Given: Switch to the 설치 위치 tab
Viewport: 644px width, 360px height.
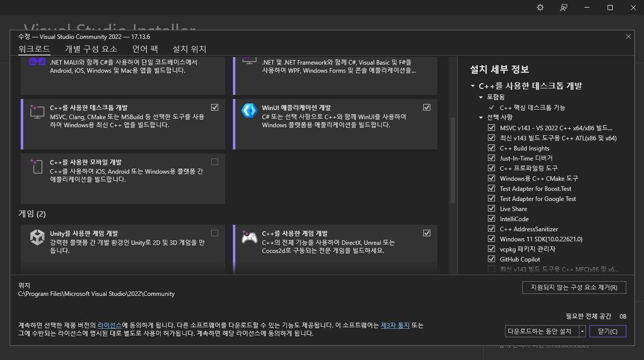Looking at the screenshot, I should tap(189, 49).
